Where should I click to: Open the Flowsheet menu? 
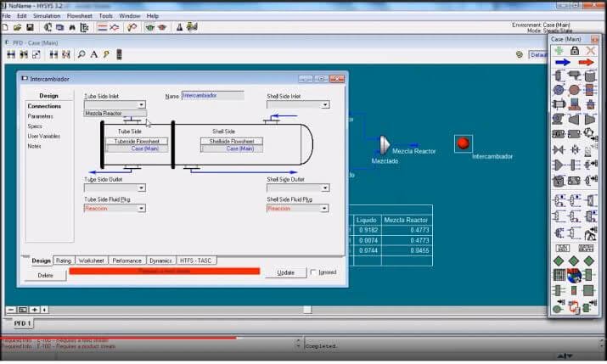79,16
